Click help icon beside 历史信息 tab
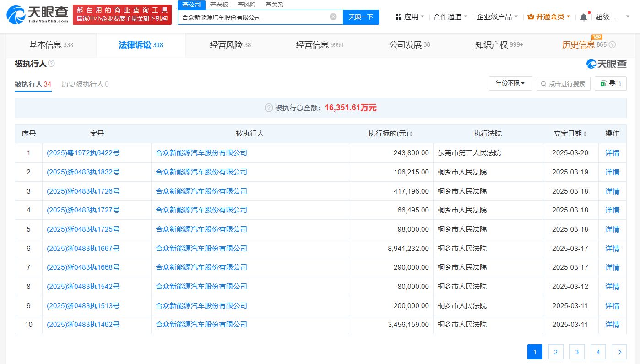This screenshot has height=364, width=640. (612, 45)
